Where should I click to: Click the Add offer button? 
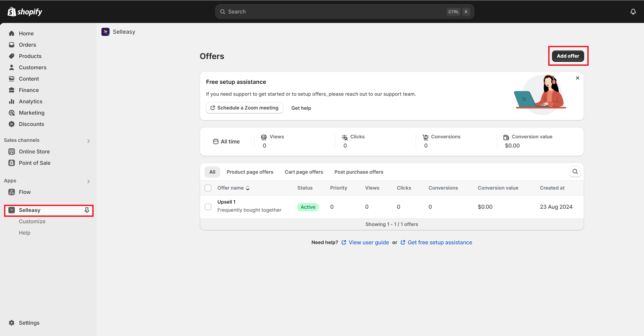568,56
